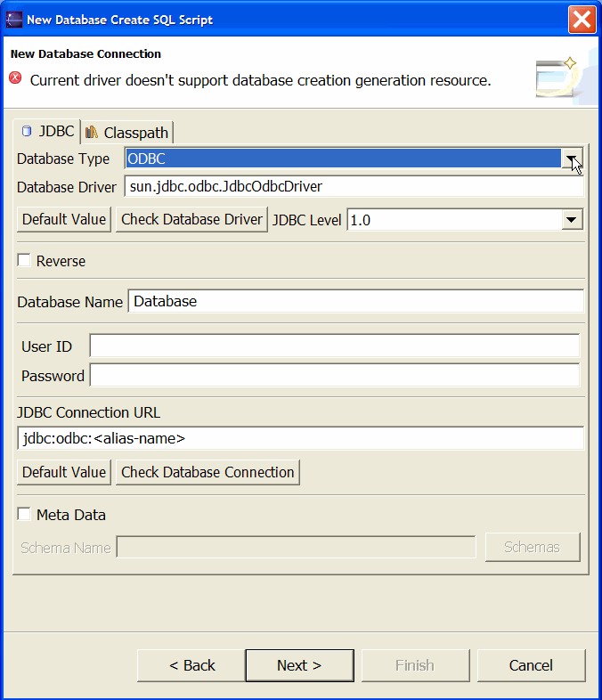This screenshot has width=602, height=700.
Task: Click Default Value button under the connection URL
Action: click(x=64, y=472)
